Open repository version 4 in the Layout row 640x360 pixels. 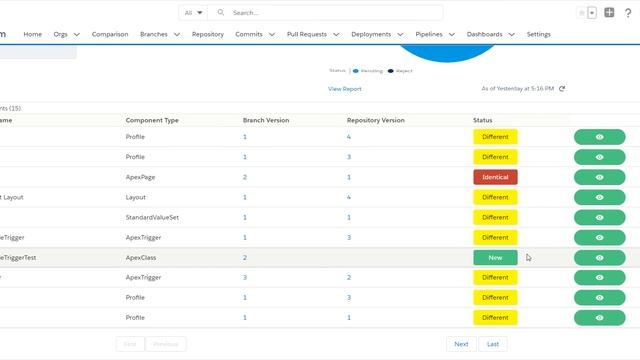[x=349, y=197]
